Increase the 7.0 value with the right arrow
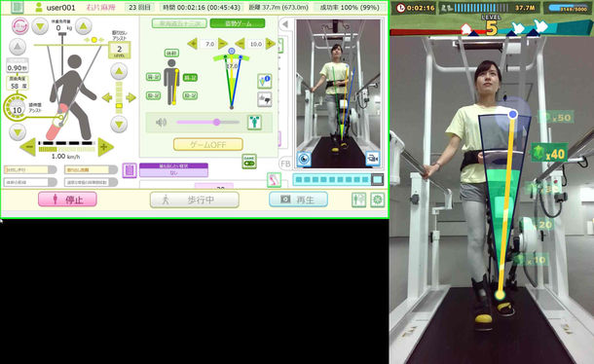The width and height of the screenshot is (594, 364). (x=223, y=44)
